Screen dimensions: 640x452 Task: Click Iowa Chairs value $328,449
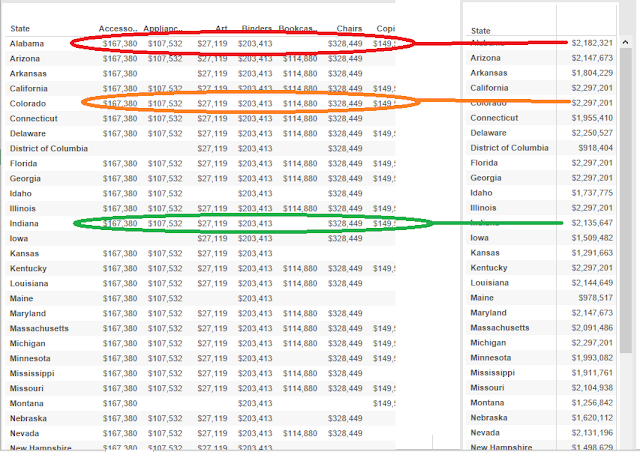pos(345,238)
